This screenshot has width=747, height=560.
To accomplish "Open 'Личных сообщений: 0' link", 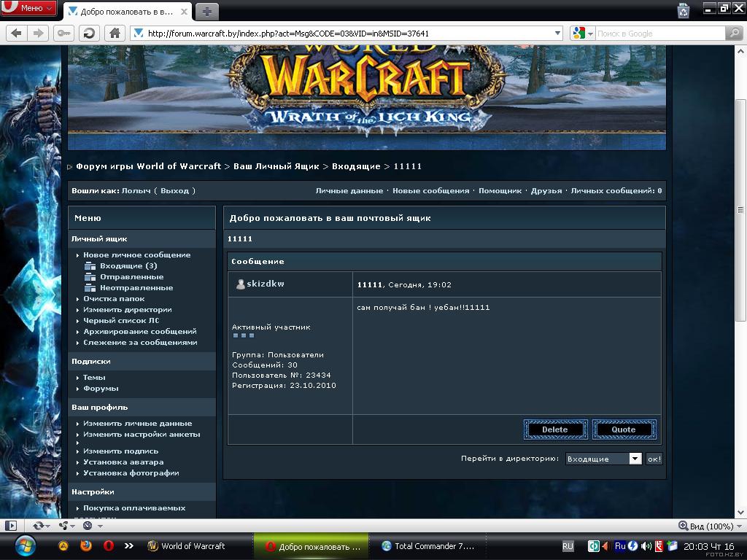I will click(x=616, y=191).
